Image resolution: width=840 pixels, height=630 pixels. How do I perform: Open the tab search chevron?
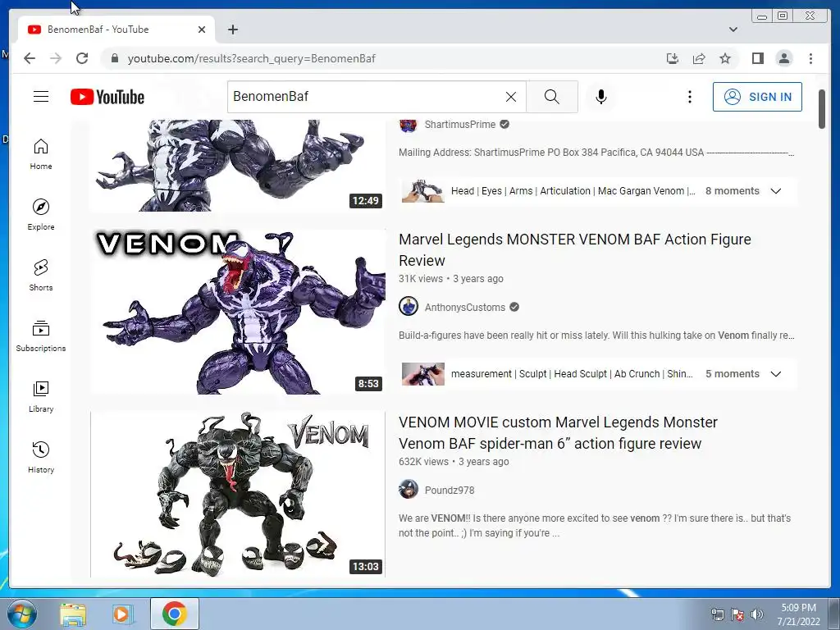(733, 30)
